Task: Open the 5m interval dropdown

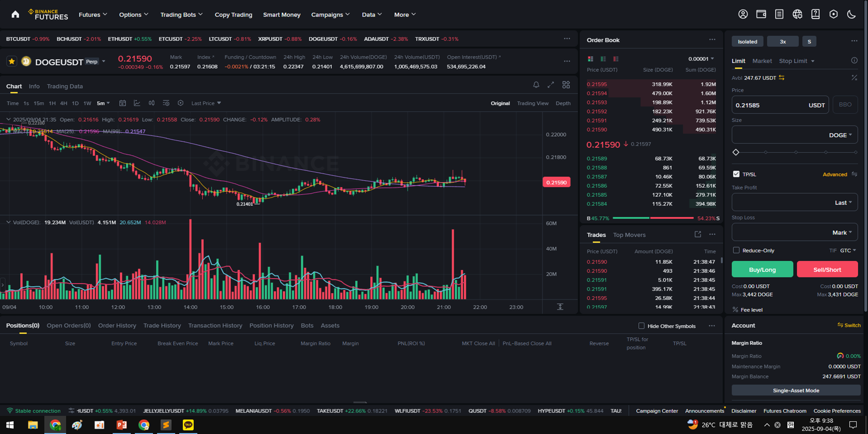Action: click(x=103, y=103)
